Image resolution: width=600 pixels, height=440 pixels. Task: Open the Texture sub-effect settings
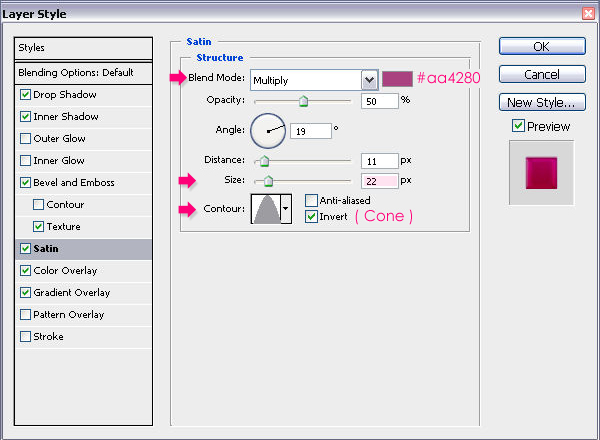[64, 227]
